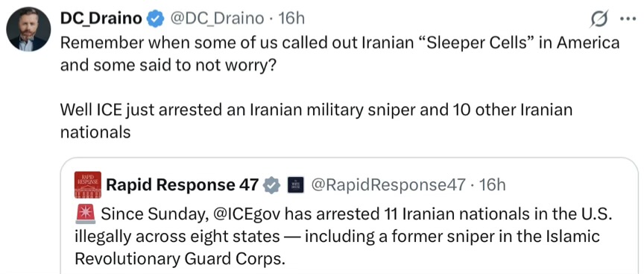Open the three-dot more options menu
The width and height of the screenshot is (644, 274).
click(628, 19)
